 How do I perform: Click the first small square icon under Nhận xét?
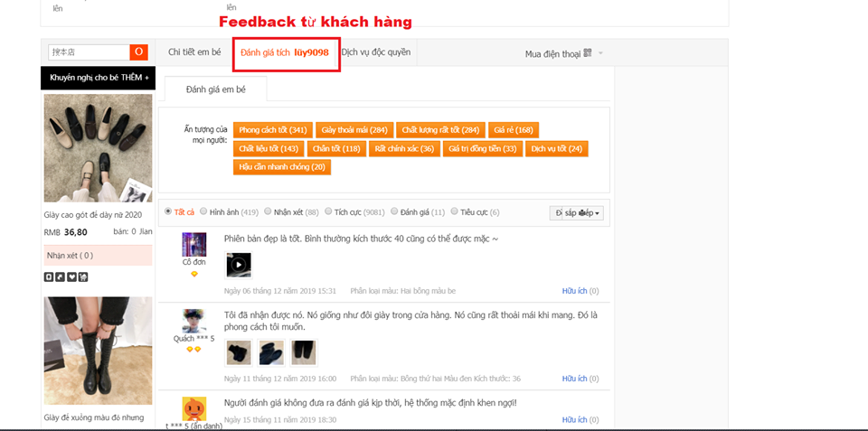49,276
